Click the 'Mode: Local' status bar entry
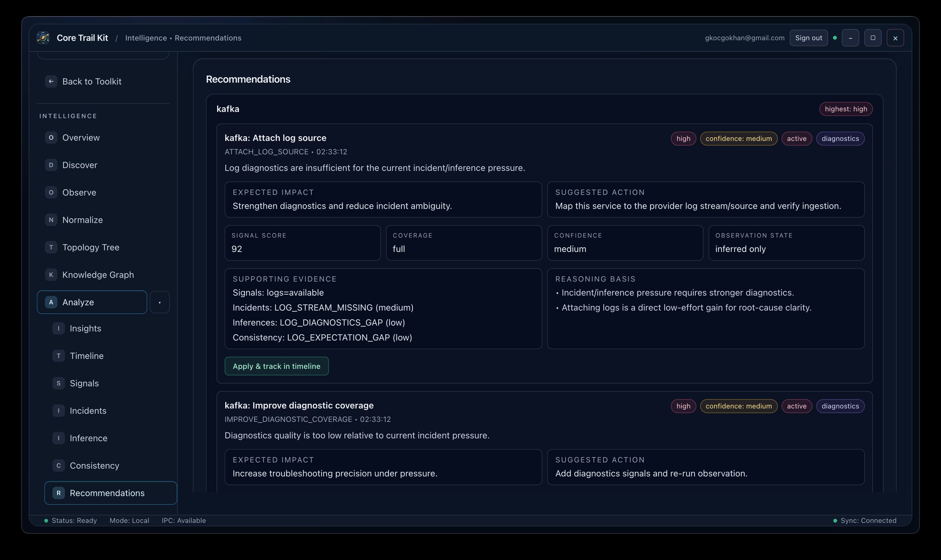Viewport: 941px width, 560px height. 129,521
